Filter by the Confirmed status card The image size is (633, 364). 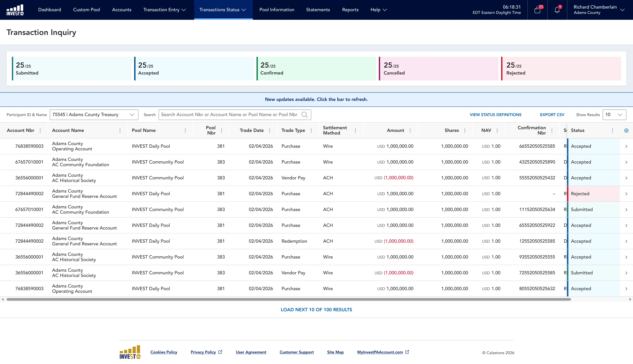(x=316, y=69)
